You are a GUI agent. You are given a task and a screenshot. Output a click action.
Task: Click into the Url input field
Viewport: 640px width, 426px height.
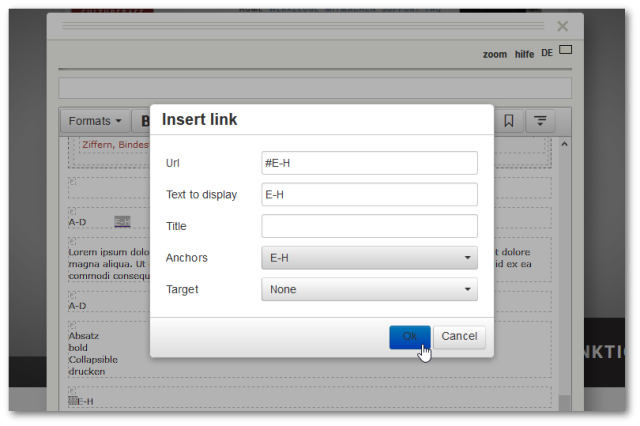(x=369, y=163)
